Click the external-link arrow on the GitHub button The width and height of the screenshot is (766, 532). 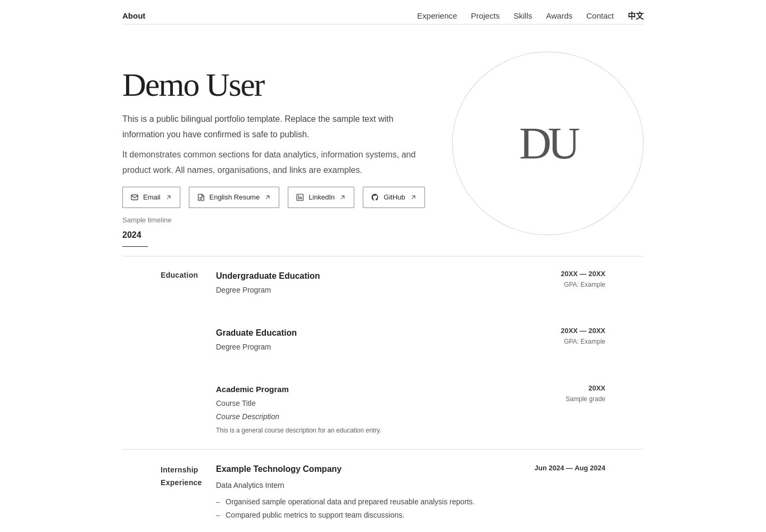tap(413, 197)
